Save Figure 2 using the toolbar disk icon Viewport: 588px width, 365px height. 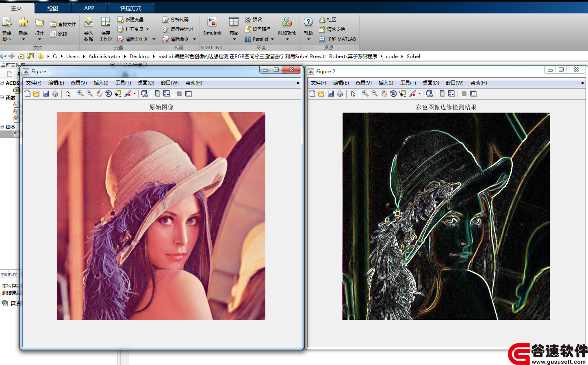[331, 93]
